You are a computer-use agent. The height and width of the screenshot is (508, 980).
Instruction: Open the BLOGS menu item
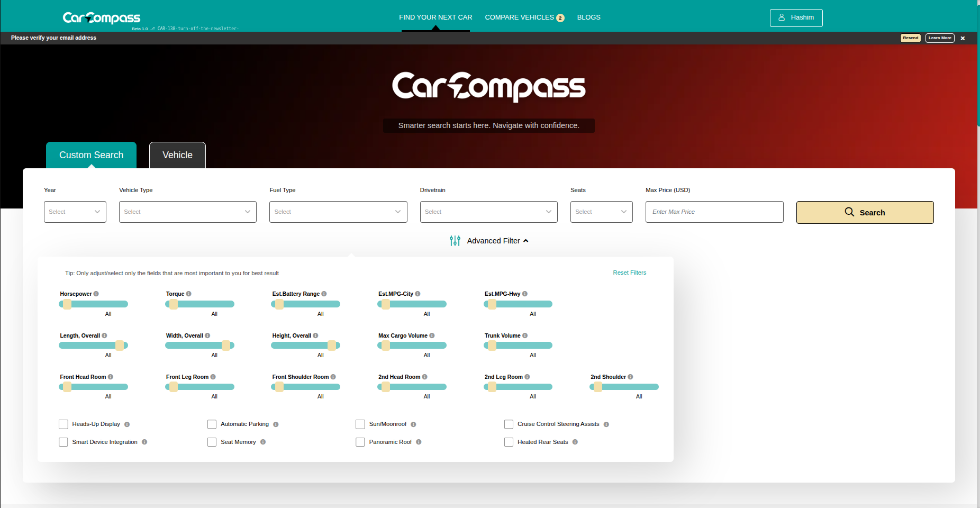[588, 17]
